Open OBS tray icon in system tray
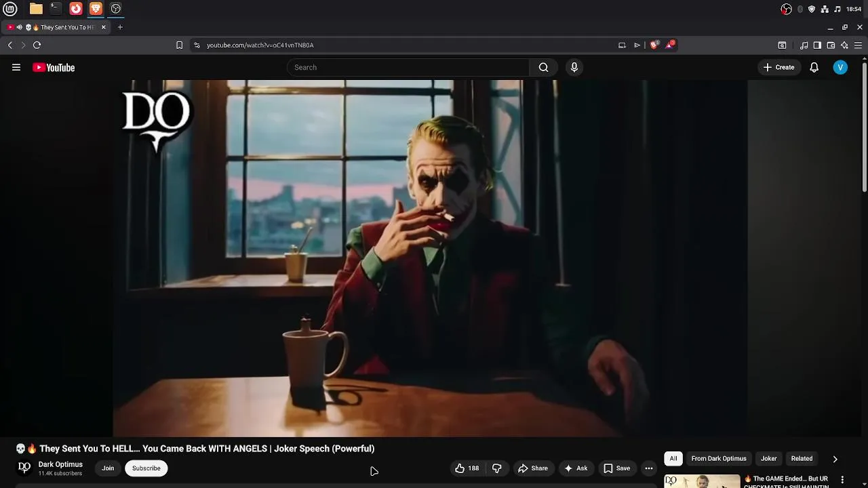This screenshot has height=488, width=868. pos(786,9)
